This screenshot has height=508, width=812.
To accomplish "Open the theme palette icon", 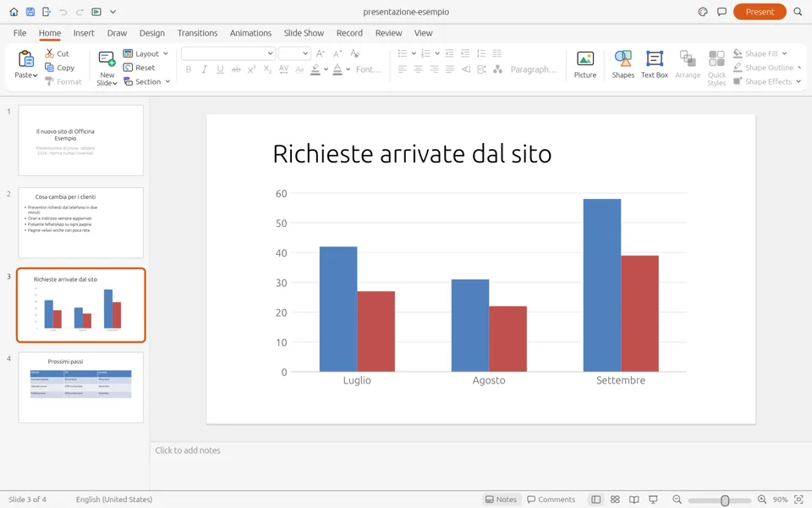I will tap(703, 11).
